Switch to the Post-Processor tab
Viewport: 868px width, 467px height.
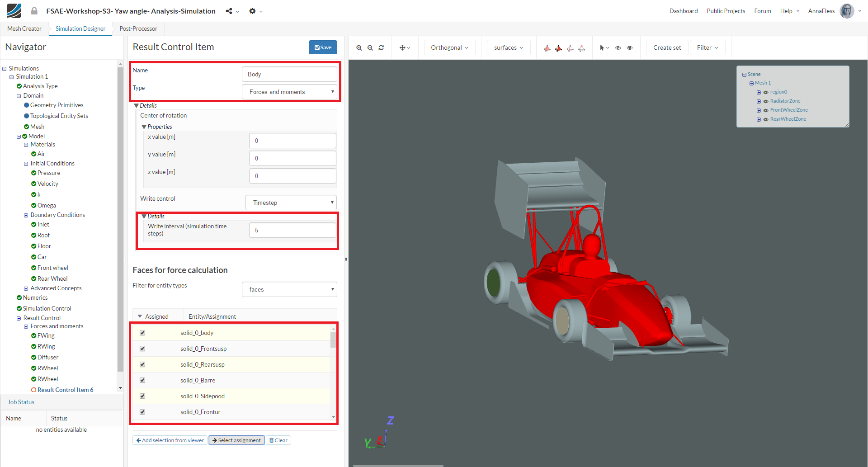tap(138, 28)
